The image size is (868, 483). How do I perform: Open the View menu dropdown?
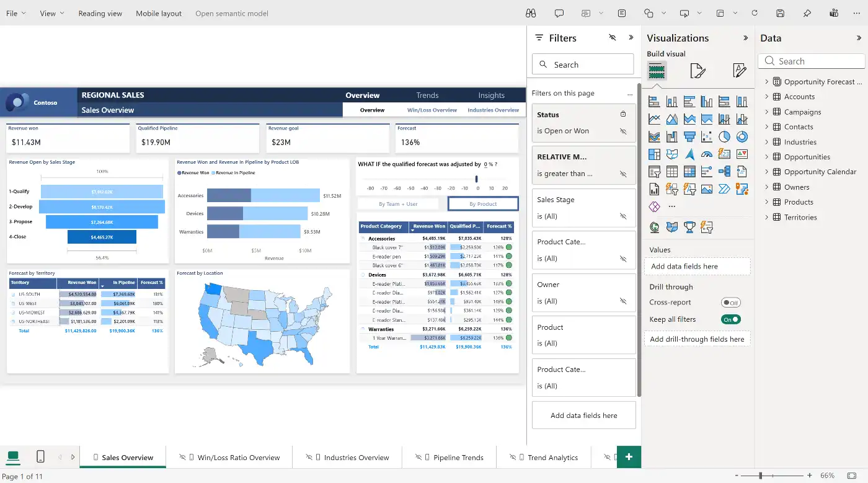[x=52, y=13]
